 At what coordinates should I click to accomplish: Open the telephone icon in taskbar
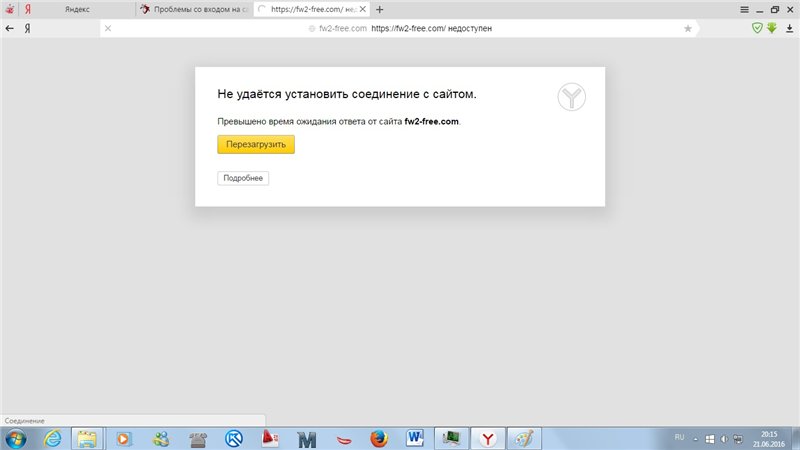coord(197,439)
